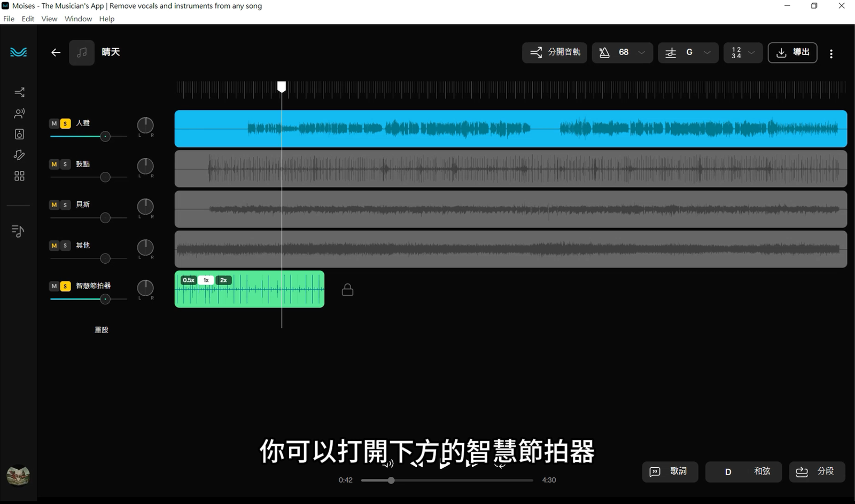Set metronome speed to 0.5x
Screen dimensions: 855x504
pyautogui.click(x=189, y=280)
